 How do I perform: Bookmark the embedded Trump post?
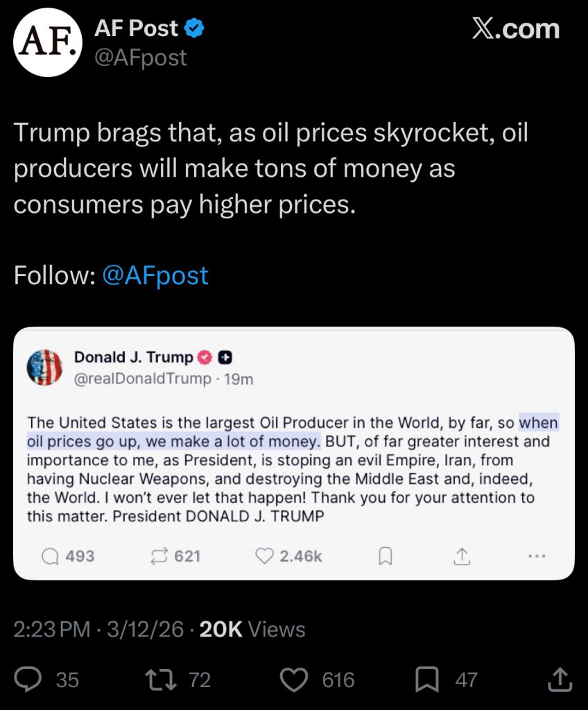click(386, 556)
